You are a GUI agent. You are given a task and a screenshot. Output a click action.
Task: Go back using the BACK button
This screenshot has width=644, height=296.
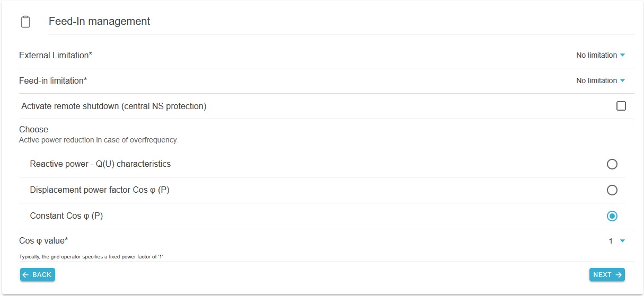point(38,274)
